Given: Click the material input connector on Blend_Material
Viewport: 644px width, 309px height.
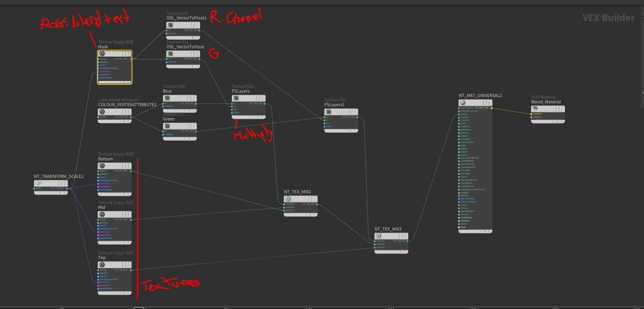Looking at the screenshot, I should coord(531,114).
